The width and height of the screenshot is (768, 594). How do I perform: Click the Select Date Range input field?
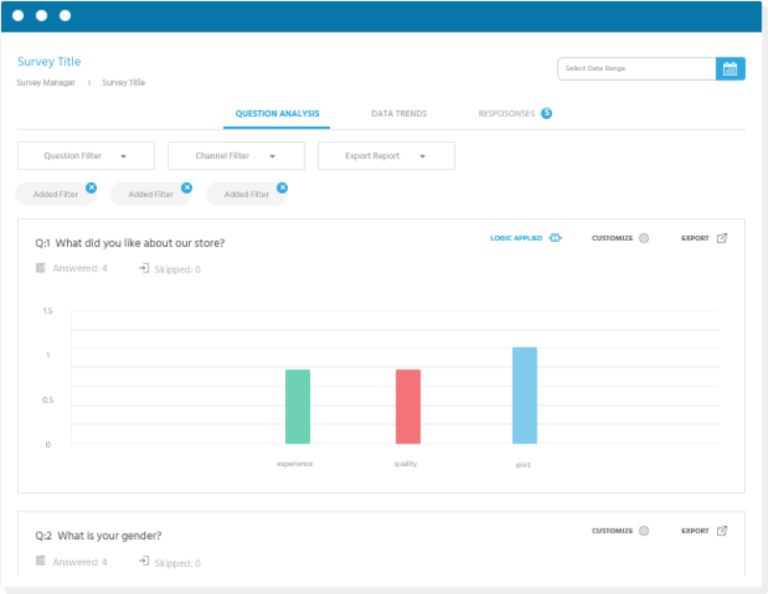(636, 69)
